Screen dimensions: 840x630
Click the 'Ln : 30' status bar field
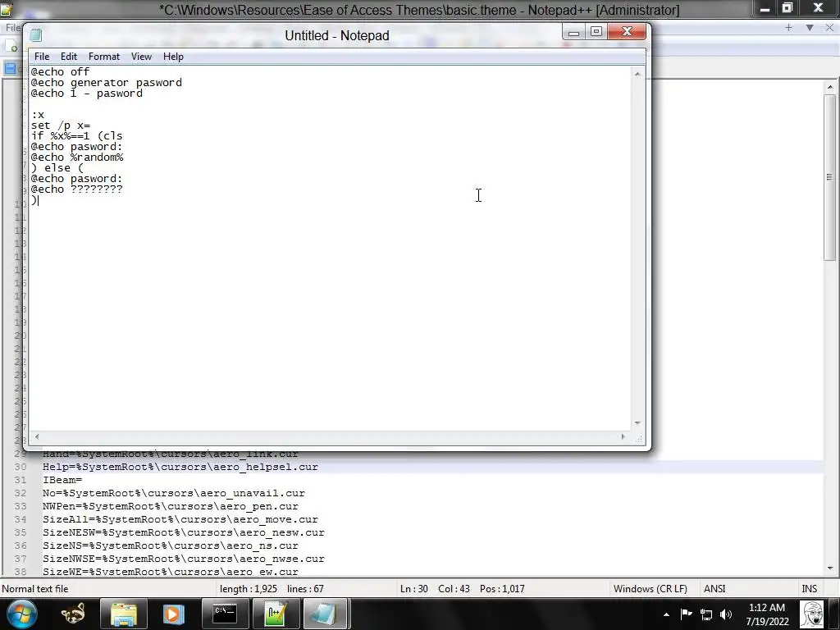tap(414, 589)
